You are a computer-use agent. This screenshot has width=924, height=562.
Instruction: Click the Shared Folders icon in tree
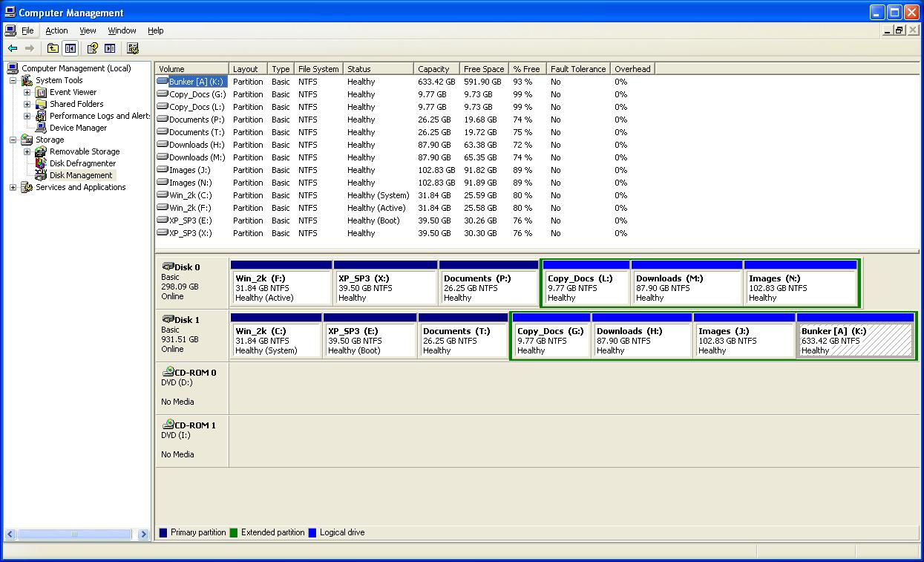pyautogui.click(x=41, y=104)
